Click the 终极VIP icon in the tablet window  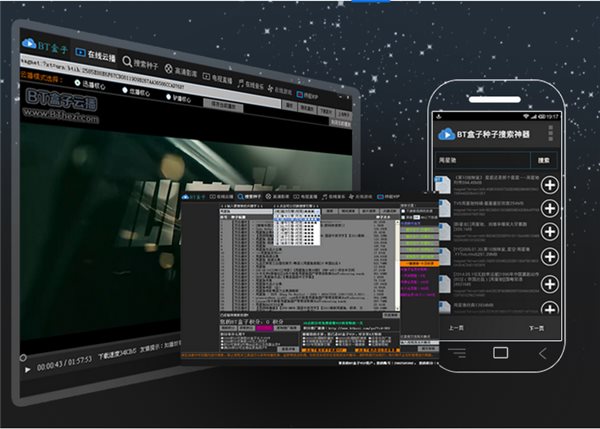[x=300, y=94]
